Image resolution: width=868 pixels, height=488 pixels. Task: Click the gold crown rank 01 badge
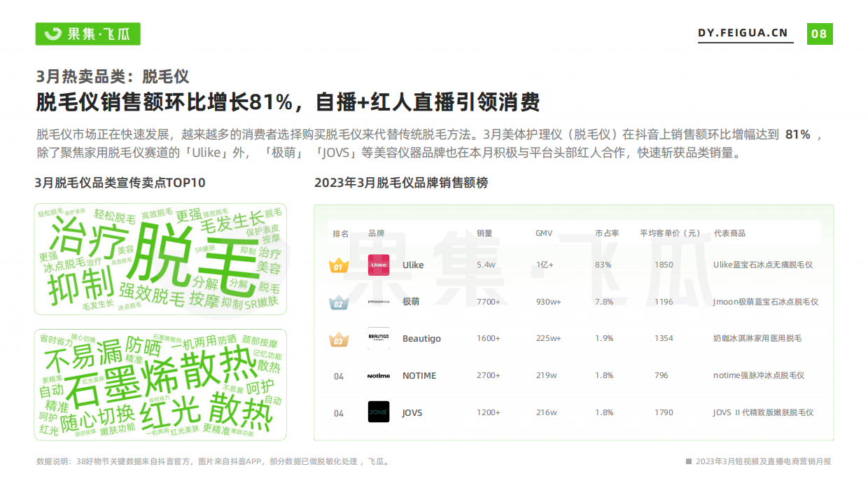click(x=339, y=265)
